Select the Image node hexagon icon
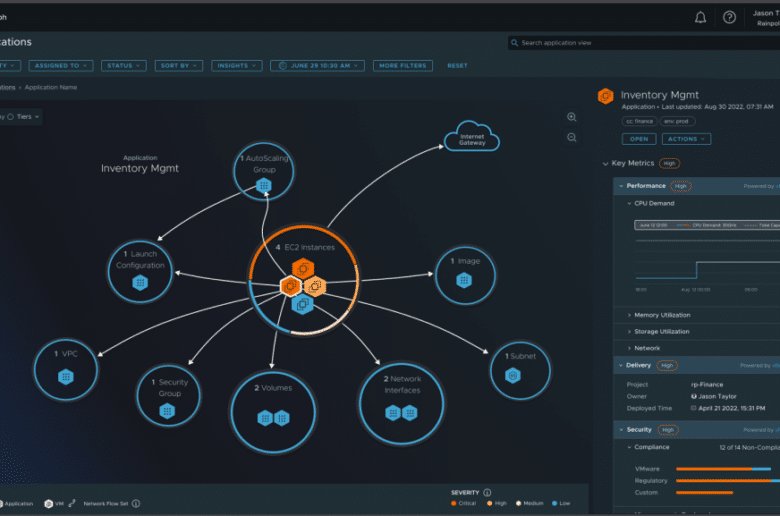Screen dimensions: 780x516 click(464, 281)
